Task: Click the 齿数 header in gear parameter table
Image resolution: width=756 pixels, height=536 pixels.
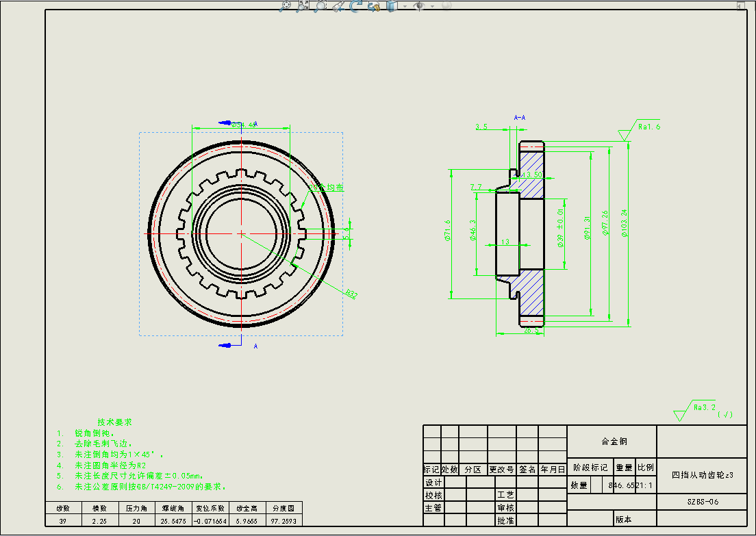Action: pos(62,509)
